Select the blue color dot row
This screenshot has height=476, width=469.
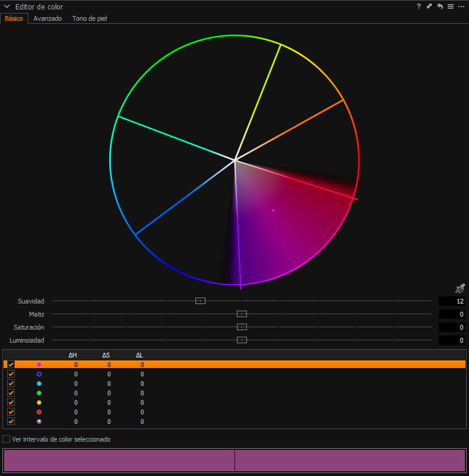point(39,374)
